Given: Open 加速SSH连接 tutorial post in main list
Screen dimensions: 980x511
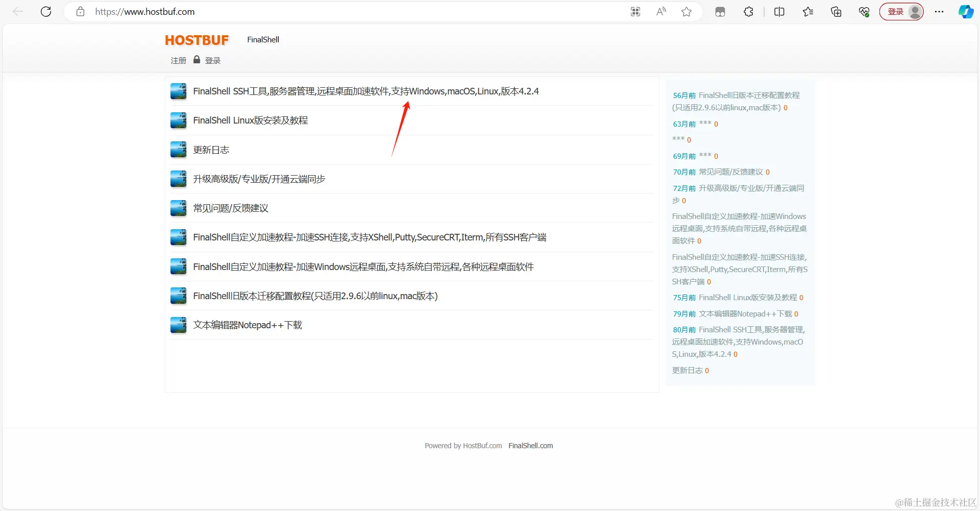Looking at the screenshot, I should tap(370, 237).
